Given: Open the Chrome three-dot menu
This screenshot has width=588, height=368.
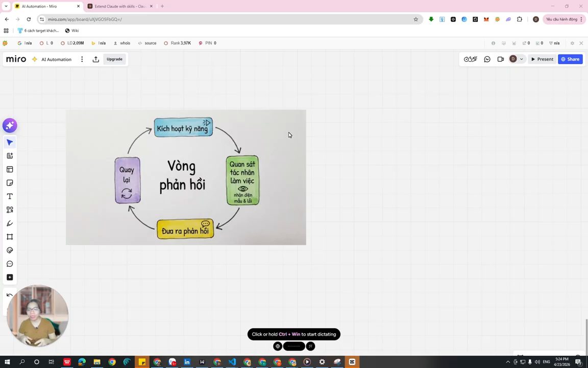Looking at the screenshot, I should pos(581,19).
